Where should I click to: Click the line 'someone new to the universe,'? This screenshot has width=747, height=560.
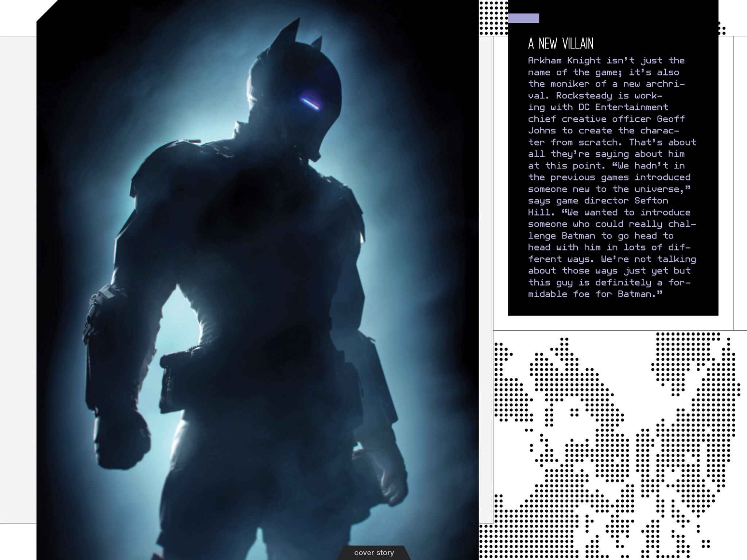click(x=609, y=189)
